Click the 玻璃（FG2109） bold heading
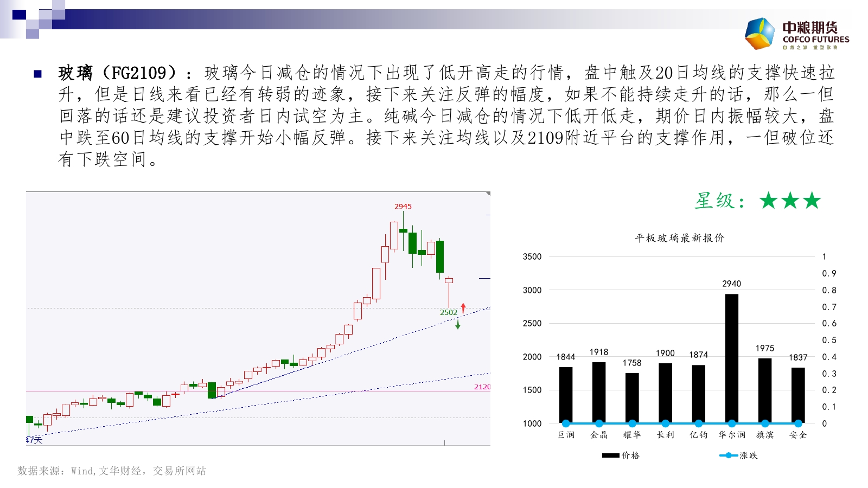The width and height of the screenshot is (868, 488). pos(118,73)
